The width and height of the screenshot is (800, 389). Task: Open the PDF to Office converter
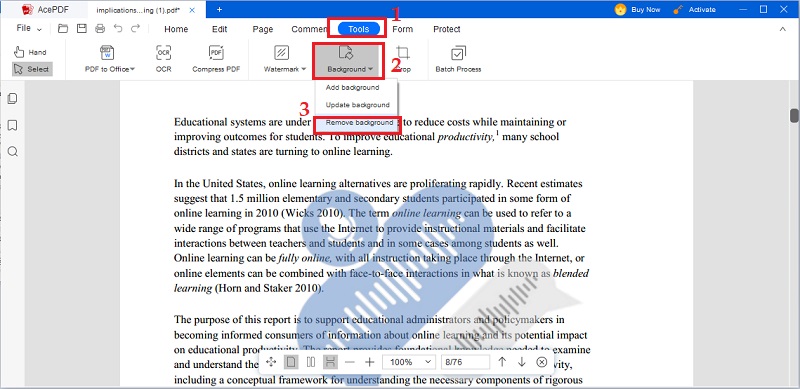point(109,59)
